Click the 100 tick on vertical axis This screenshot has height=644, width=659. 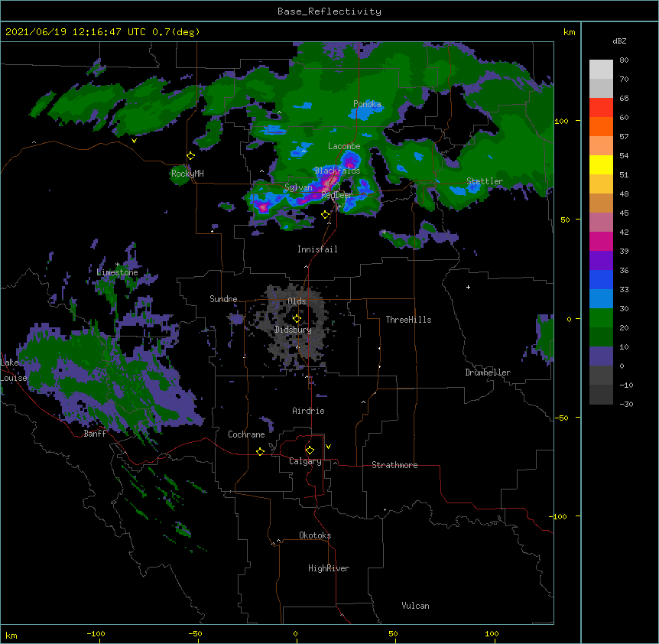[x=561, y=121]
